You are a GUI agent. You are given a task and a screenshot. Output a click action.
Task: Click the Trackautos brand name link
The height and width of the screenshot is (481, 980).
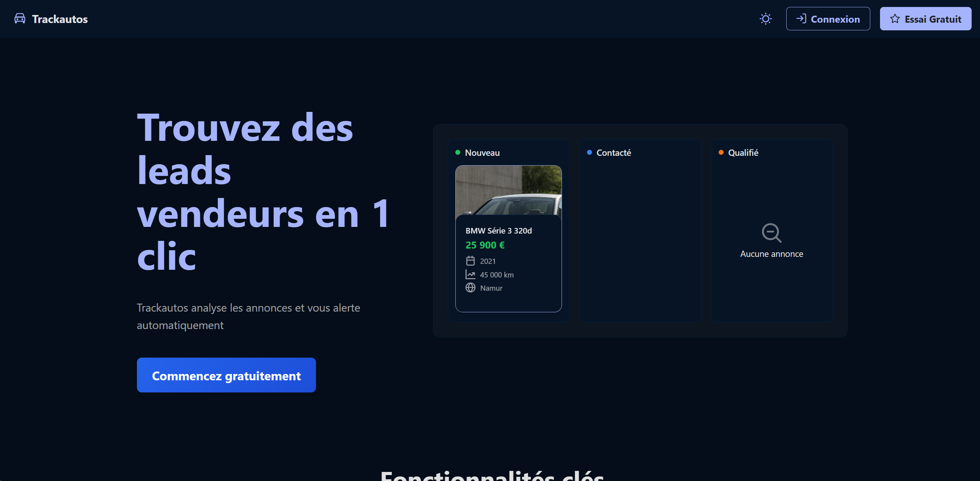coord(60,19)
